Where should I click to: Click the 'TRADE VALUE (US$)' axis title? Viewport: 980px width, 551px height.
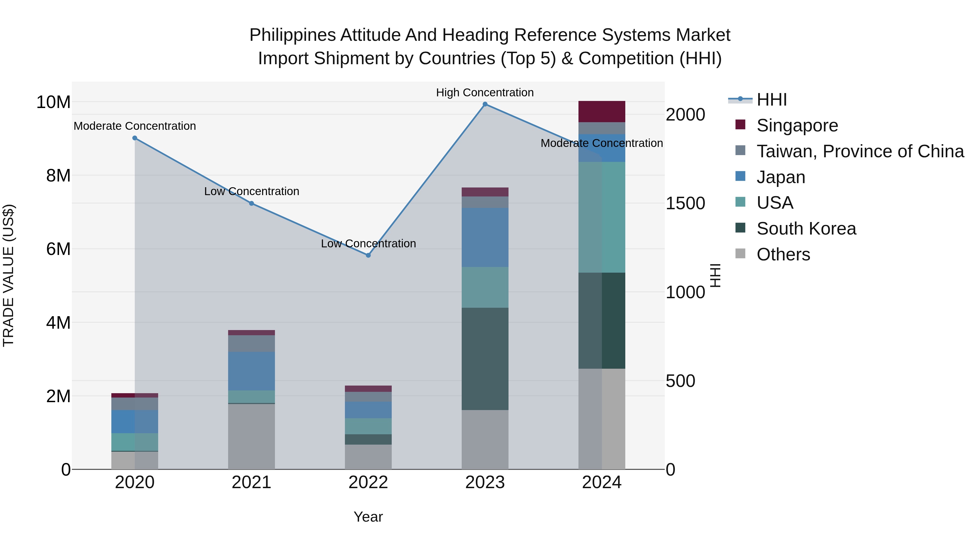point(8,275)
